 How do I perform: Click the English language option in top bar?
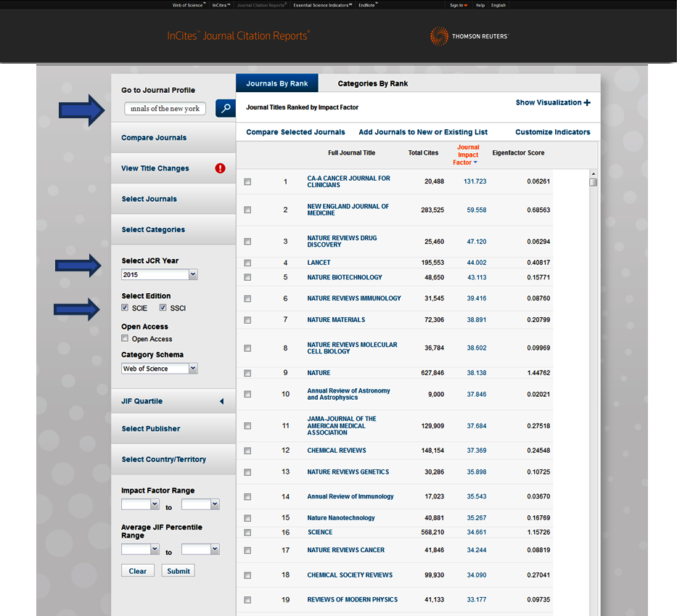[498, 5]
